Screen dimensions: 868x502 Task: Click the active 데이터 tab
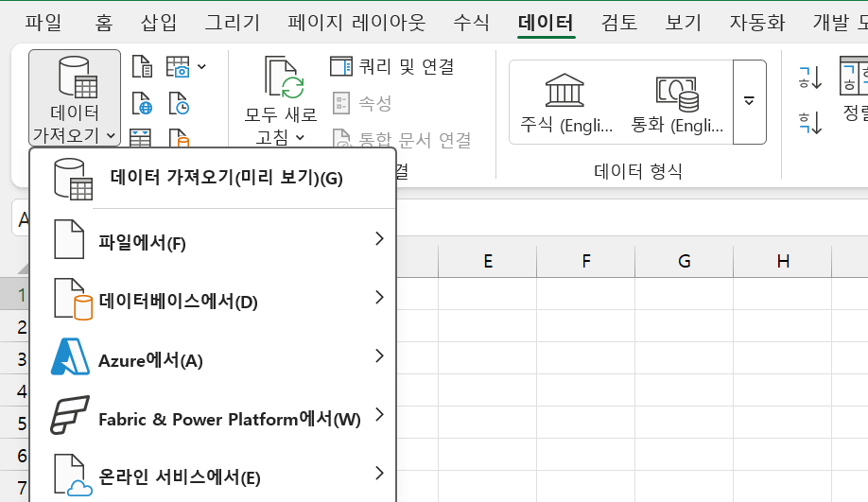tap(546, 22)
